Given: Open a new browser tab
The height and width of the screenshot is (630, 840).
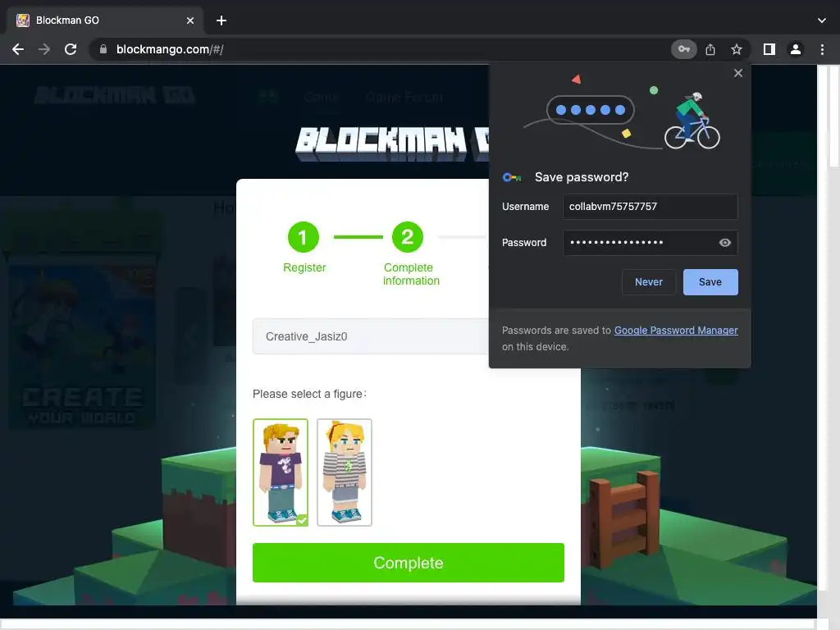Looking at the screenshot, I should [221, 21].
